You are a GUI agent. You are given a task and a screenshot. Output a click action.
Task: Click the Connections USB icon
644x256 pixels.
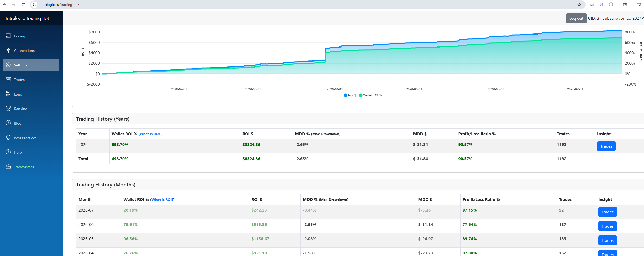[8, 50]
